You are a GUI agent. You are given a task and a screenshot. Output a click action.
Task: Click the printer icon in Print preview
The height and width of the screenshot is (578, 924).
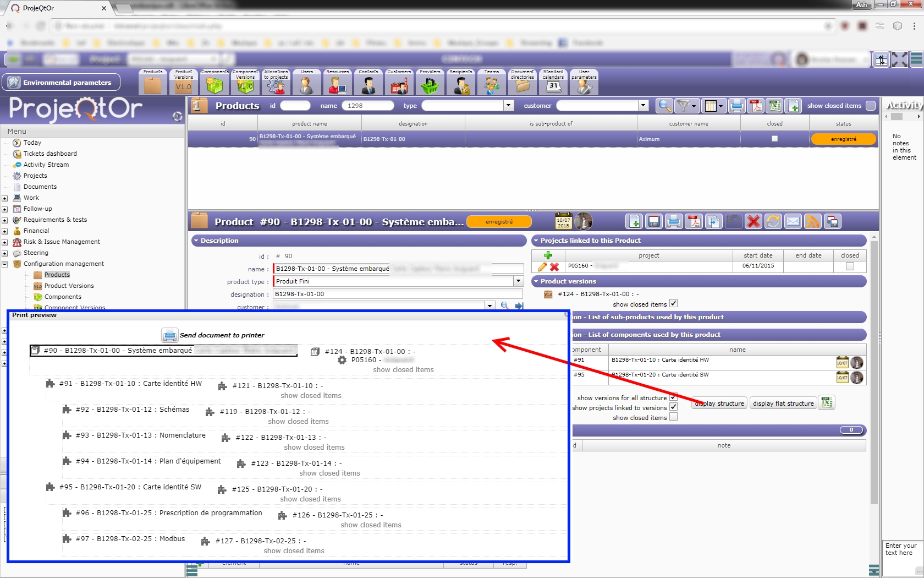[170, 335]
